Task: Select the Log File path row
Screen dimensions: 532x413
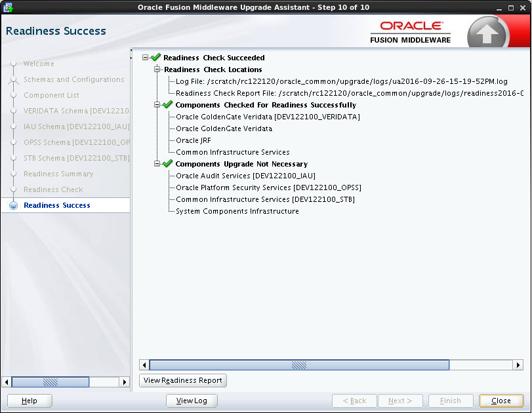Action: click(x=342, y=81)
